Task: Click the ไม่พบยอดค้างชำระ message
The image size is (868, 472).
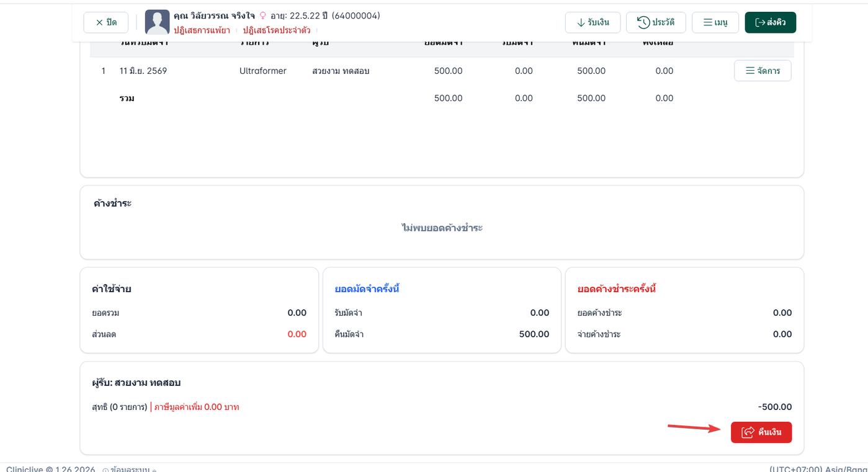Action: pyautogui.click(x=442, y=228)
